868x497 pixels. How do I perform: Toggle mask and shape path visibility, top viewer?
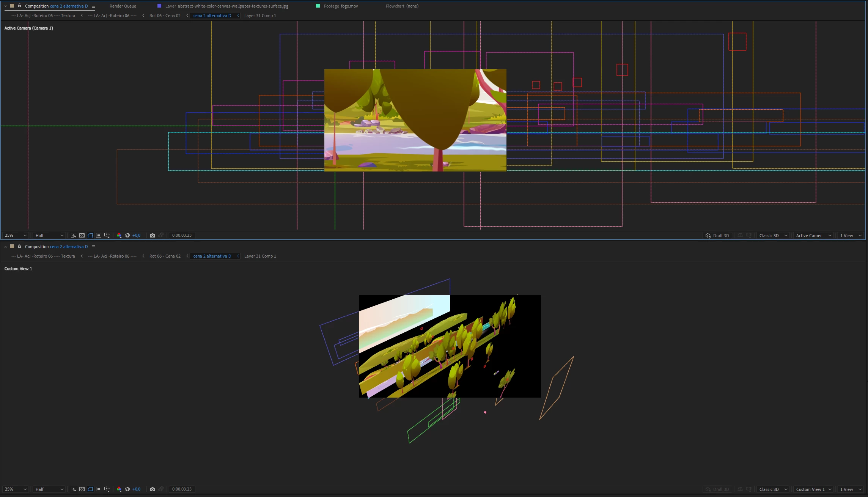coord(90,236)
